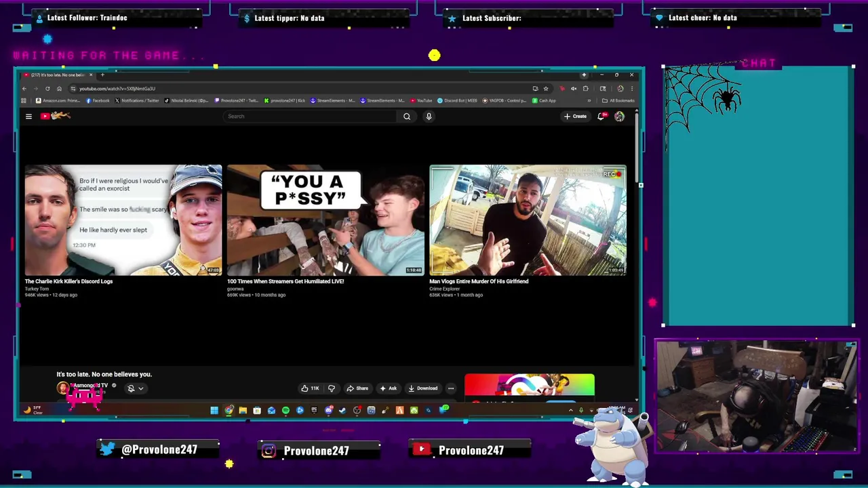Open the All Bookmarks folder
The image size is (868, 488).
[618, 100]
